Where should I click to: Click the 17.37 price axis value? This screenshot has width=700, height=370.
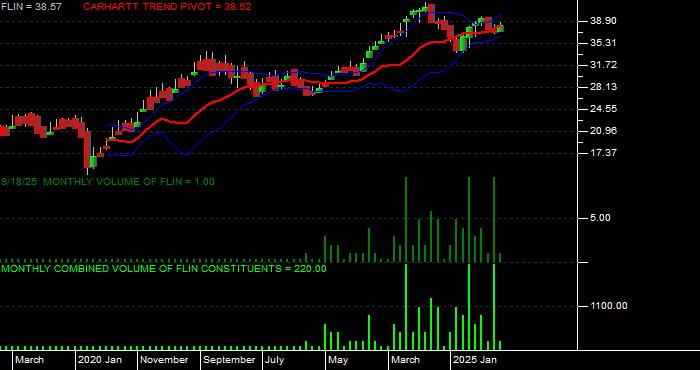(x=604, y=153)
